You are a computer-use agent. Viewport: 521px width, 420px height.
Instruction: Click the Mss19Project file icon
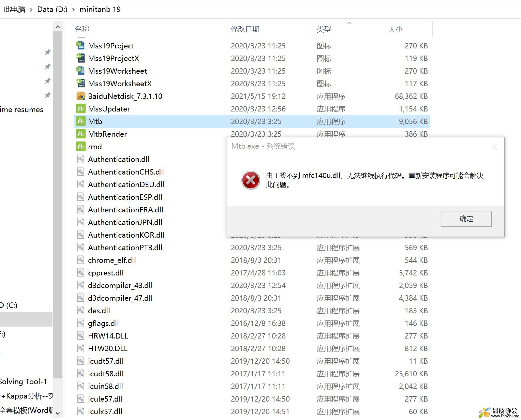click(80, 46)
